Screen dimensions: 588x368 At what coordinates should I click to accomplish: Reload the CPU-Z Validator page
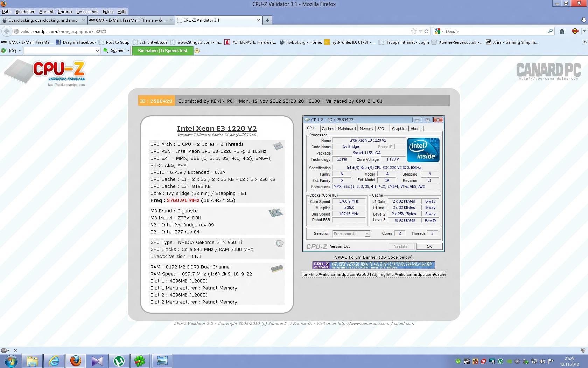(427, 31)
